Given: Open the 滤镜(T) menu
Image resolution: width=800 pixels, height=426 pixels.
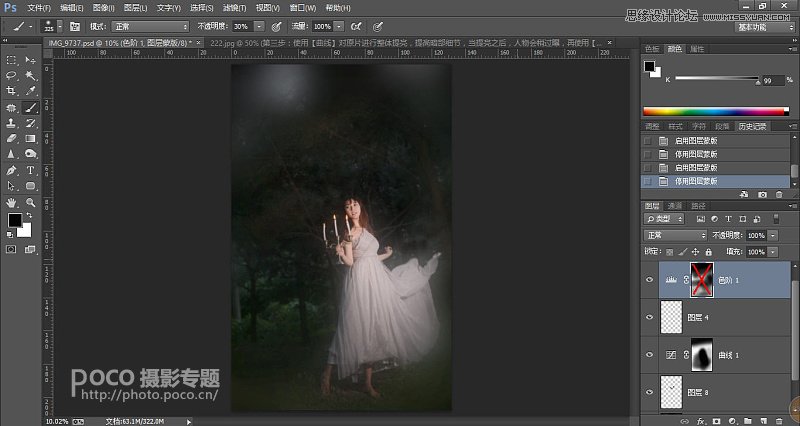Looking at the screenshot, I should (235, 8).
